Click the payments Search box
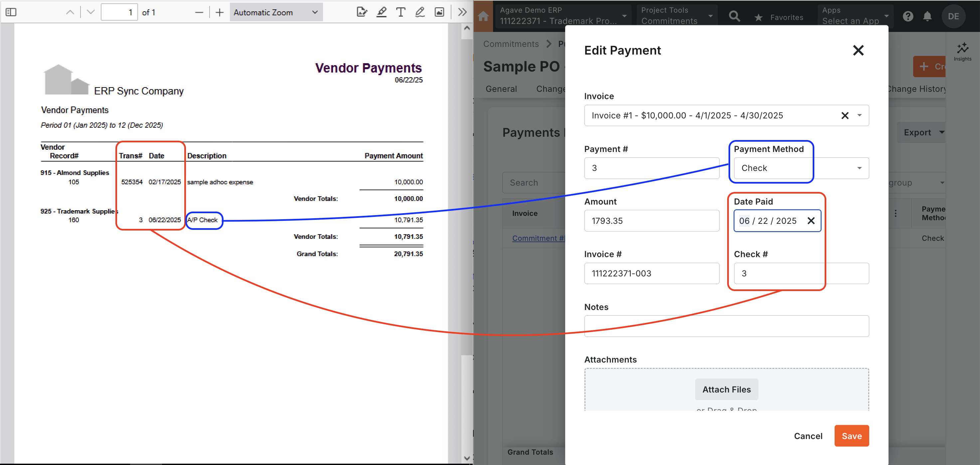The width and height of the screenshot is (980, 465). click(534, 183)
